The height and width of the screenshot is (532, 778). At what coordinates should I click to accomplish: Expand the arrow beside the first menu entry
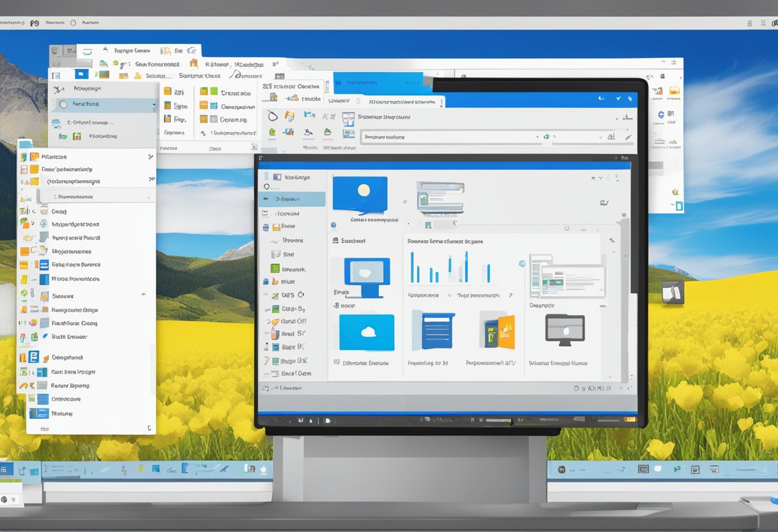tap(151, 157)
